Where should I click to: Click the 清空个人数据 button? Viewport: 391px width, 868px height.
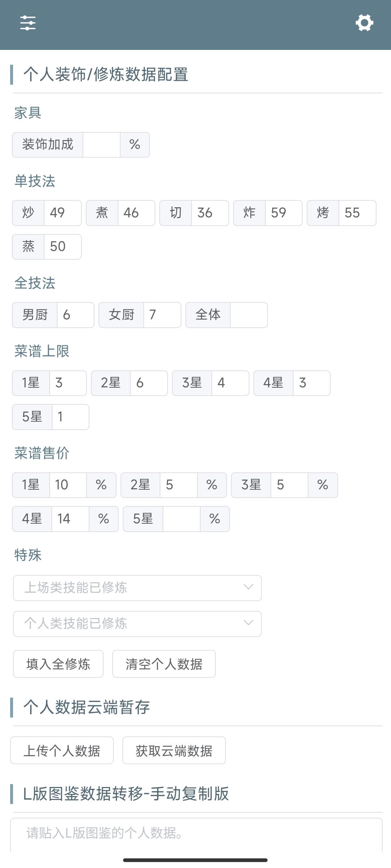point(164,664)
